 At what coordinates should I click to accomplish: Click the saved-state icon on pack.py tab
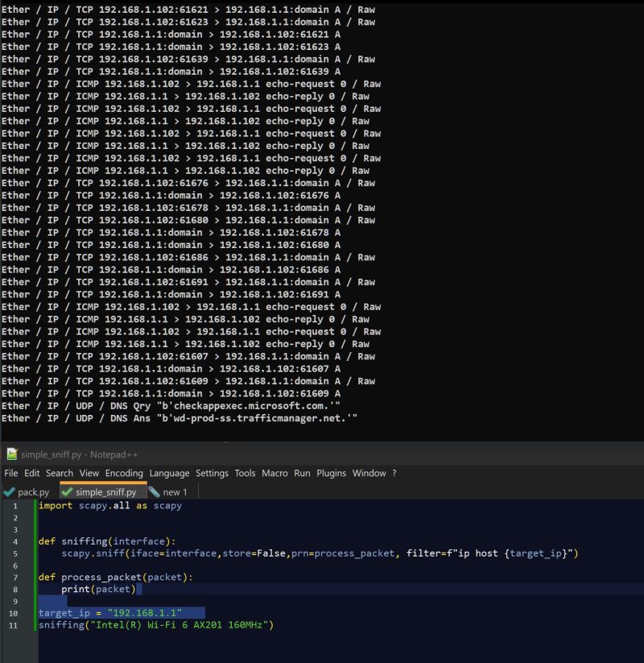[9, 492]
